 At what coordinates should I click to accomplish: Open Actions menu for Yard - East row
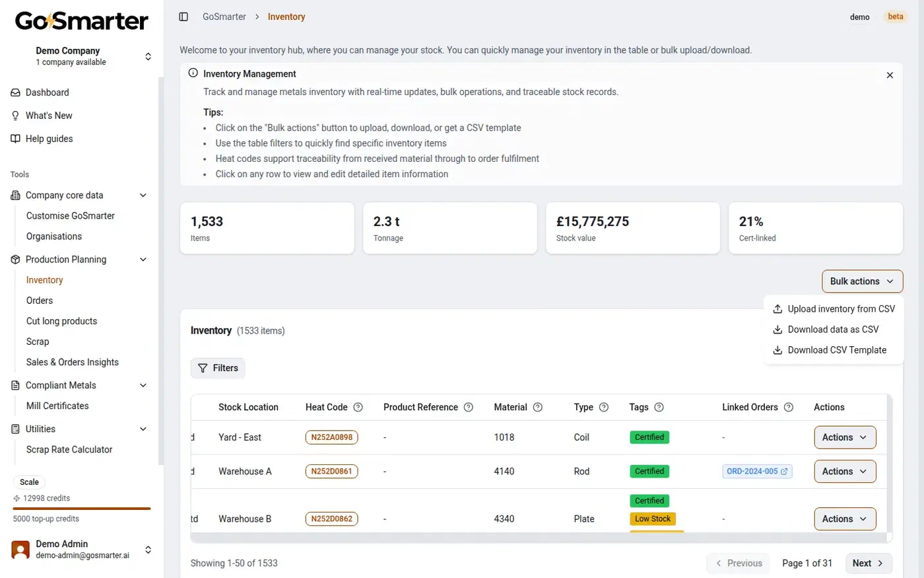[x=845, y=437]
